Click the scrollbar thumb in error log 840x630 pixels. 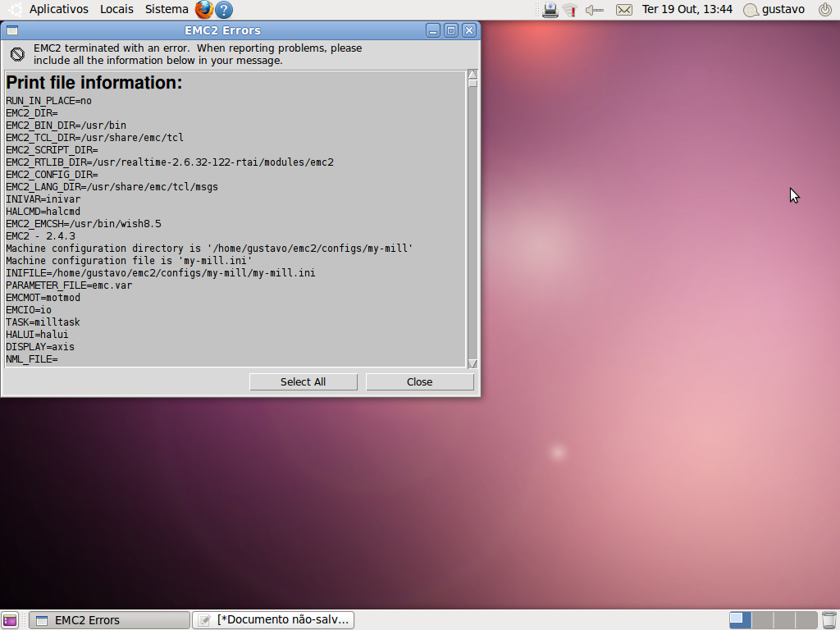pyautogui.click(x=472, y=83)
